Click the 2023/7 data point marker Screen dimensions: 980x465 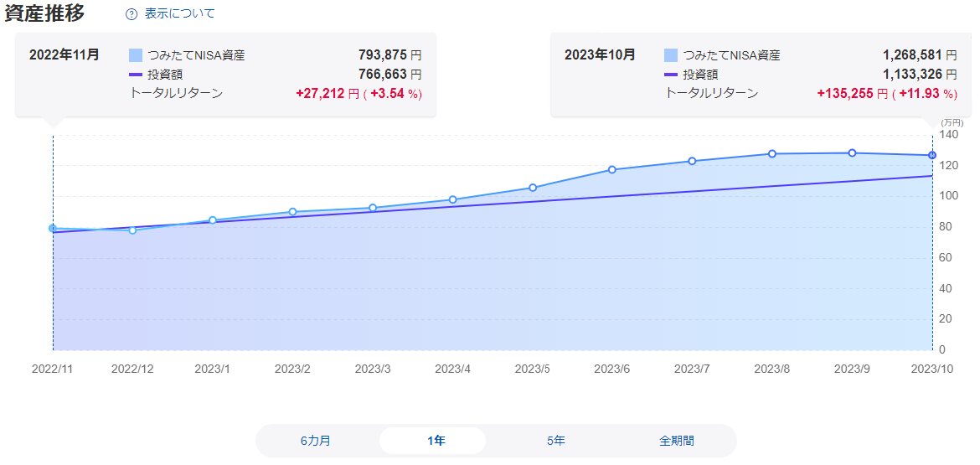[x=693, y=161]
